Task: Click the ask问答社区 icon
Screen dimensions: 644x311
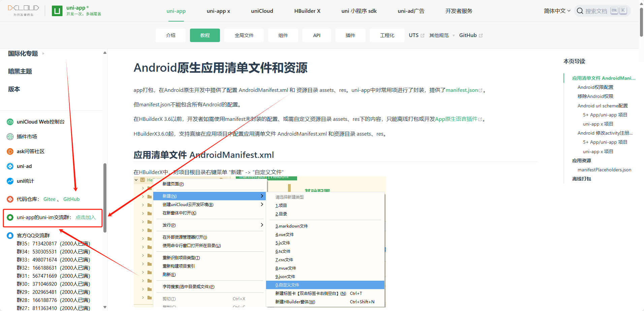Action: pyautogui.click(x=10, y=151)
